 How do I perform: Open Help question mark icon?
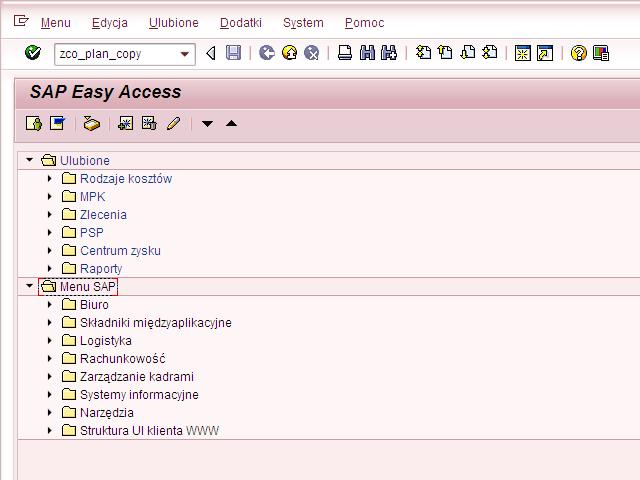tap(578, 53)
